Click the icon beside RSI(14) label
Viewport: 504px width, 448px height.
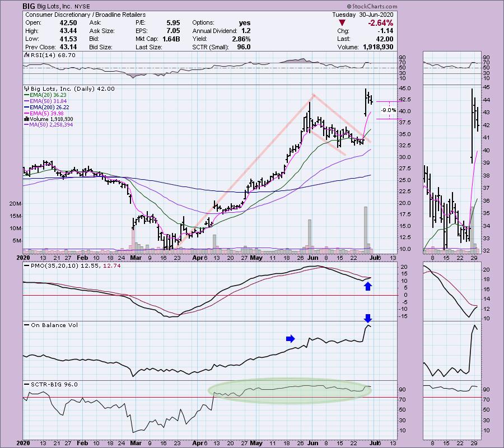26,55
